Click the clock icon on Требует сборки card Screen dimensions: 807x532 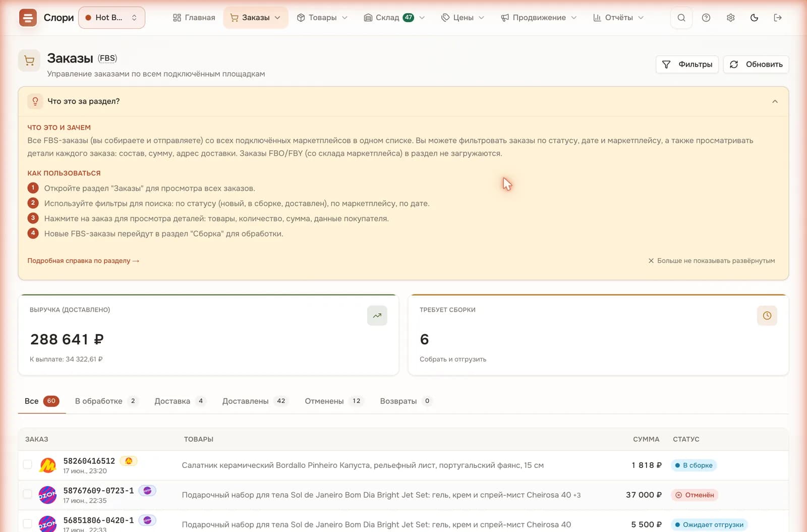(x=767, y=316)
